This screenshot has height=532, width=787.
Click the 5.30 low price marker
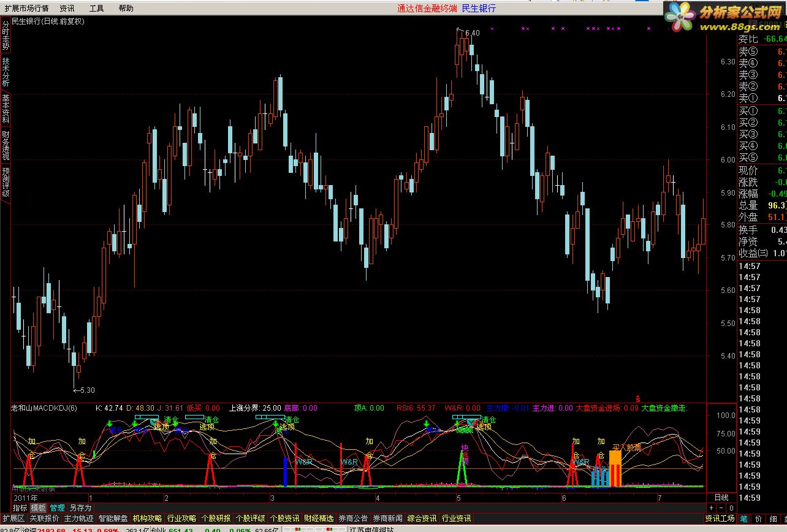[87, 390]
